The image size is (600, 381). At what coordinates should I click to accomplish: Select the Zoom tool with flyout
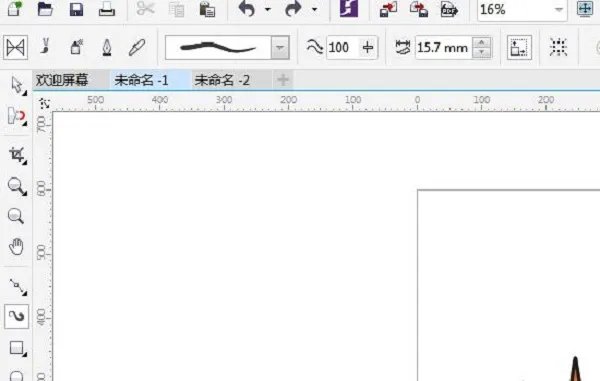click(16, 187)
